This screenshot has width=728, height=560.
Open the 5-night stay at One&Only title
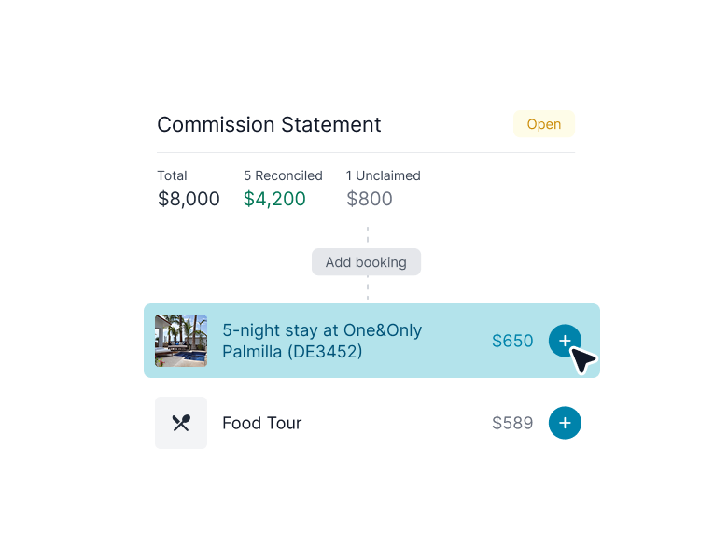click(x=322, y=330)
